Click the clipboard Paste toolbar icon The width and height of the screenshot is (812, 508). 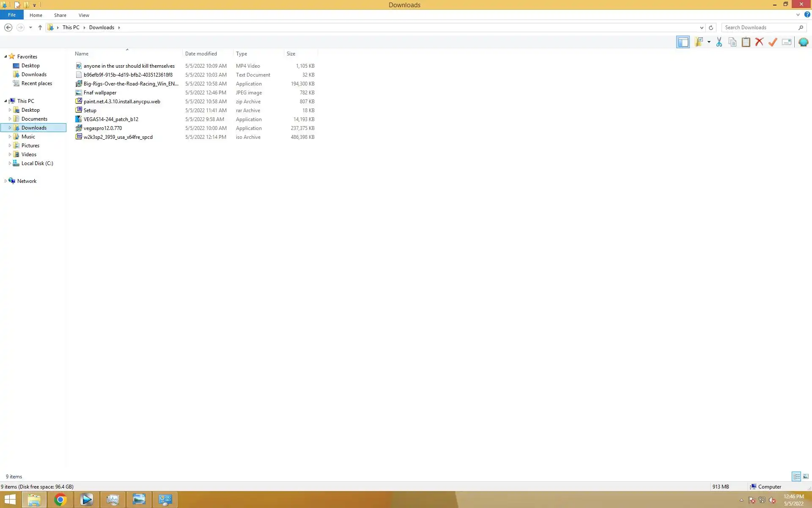click(746, 42)
